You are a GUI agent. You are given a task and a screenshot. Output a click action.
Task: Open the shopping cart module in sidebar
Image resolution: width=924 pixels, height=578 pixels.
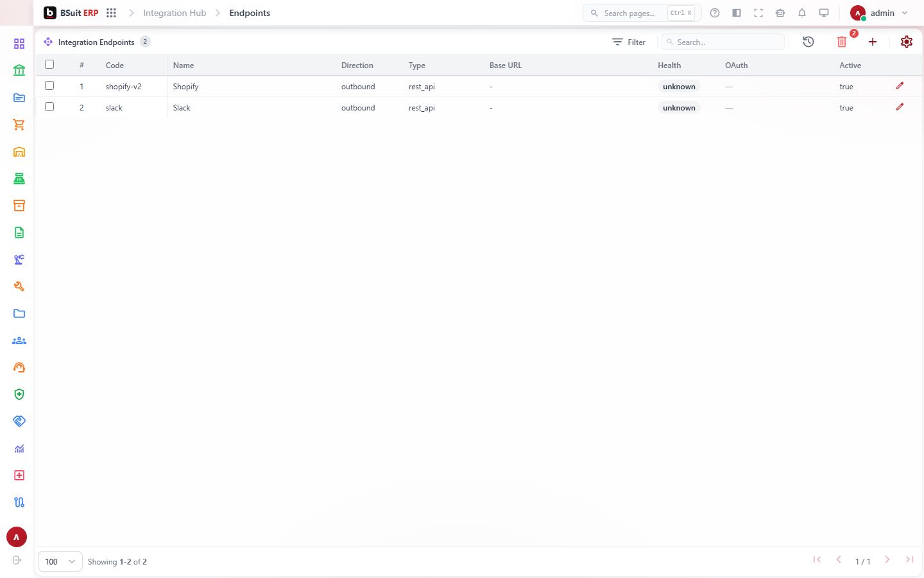[19, 125]
